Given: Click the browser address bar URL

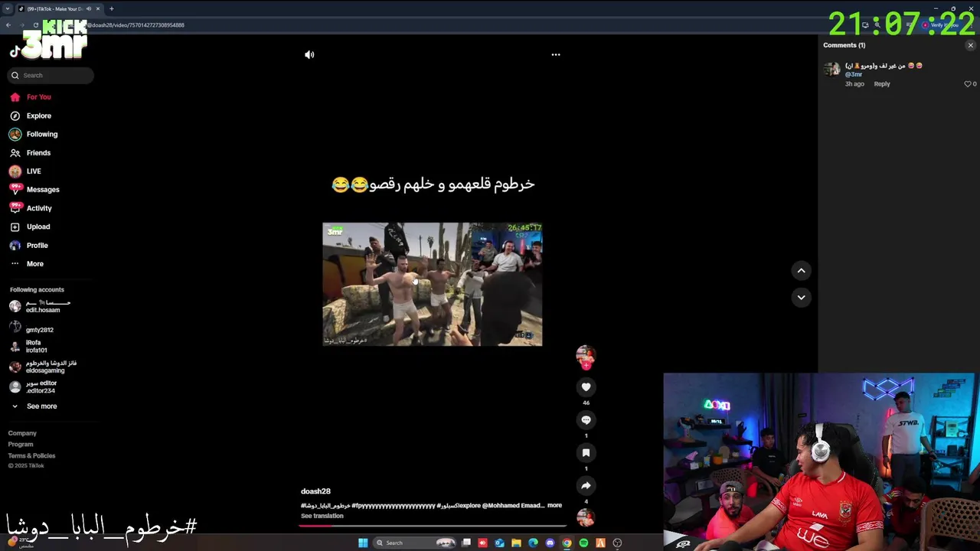Looking at the screenshot, I should point(135,25).
